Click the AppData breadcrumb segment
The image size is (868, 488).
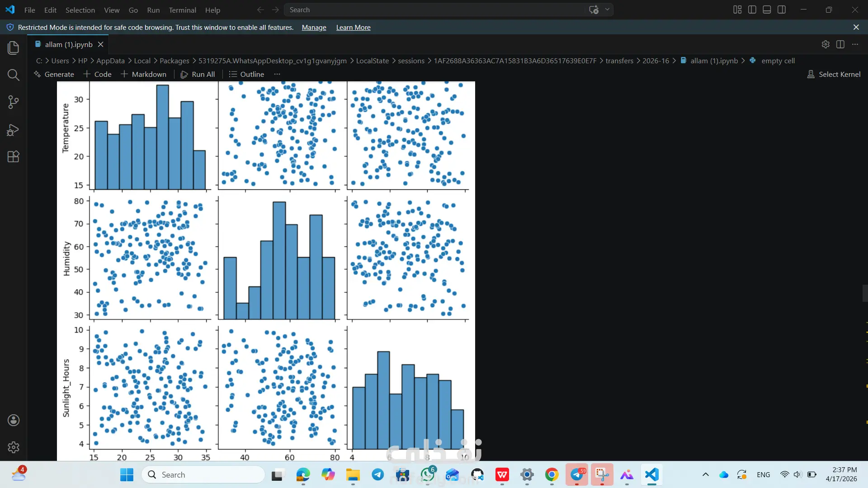point(110,61)
